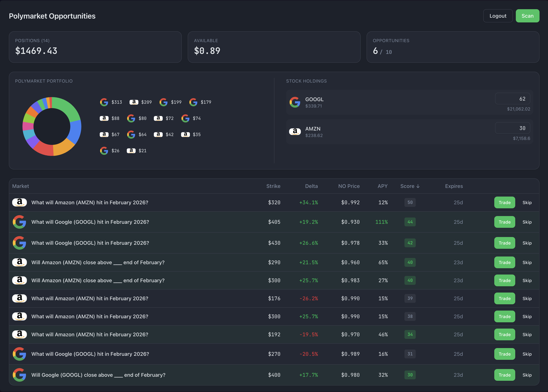548x392 pixels.
Task: Click the Amazon icon next to $21
Action: point(131,151)
